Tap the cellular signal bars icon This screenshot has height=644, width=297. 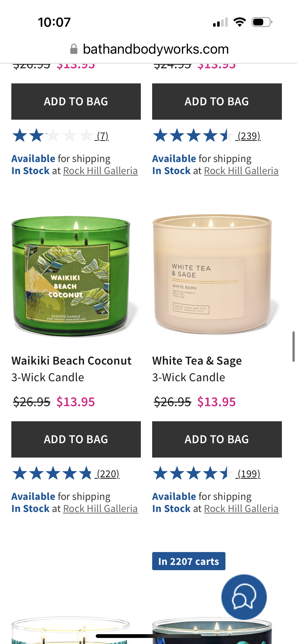coord(220,22)
